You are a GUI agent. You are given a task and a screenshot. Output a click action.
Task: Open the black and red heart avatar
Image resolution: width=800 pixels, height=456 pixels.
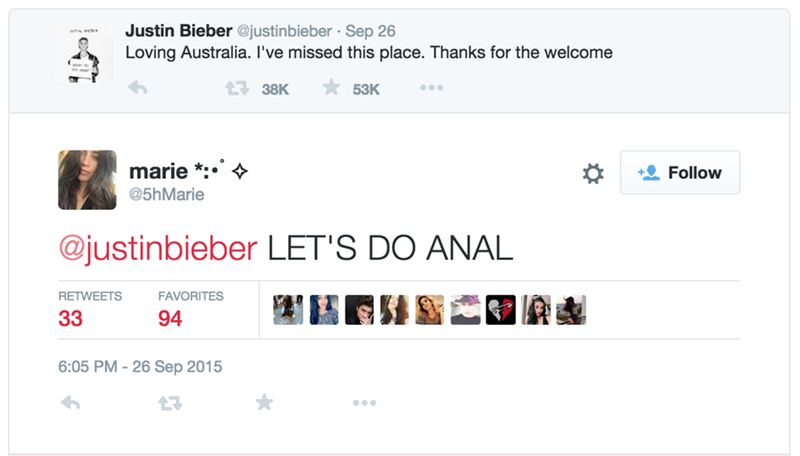click(x=500, y=310)
